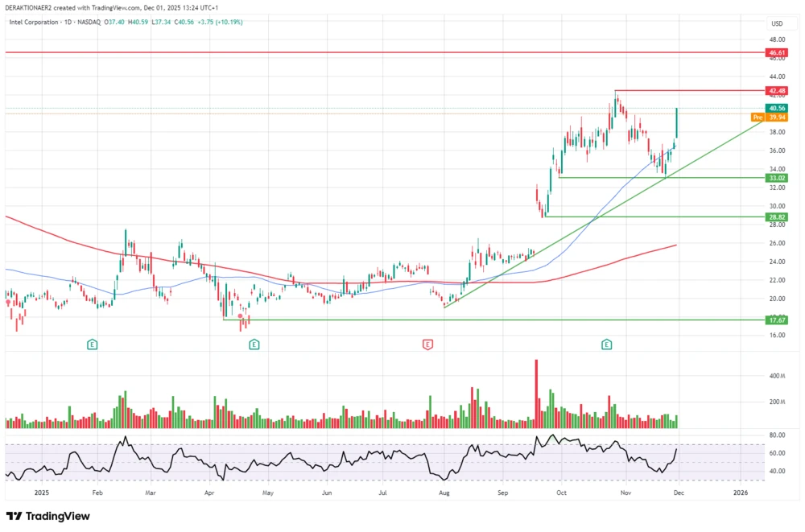
Task: Click the TradingView logo at bottom left
Action: 48,516
